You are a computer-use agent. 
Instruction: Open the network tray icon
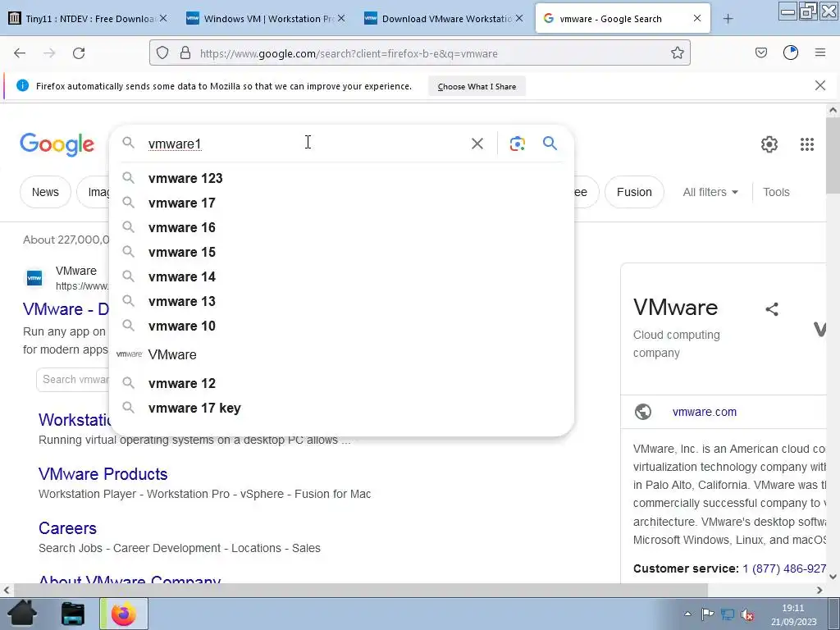[728, 614]
